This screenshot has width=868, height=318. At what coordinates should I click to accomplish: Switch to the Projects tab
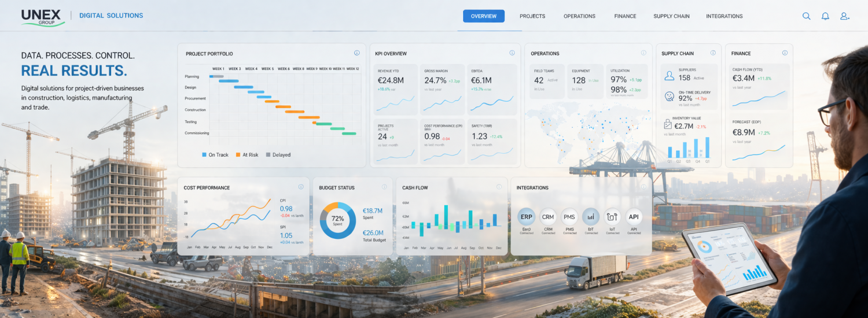click(x=532, y=16)
